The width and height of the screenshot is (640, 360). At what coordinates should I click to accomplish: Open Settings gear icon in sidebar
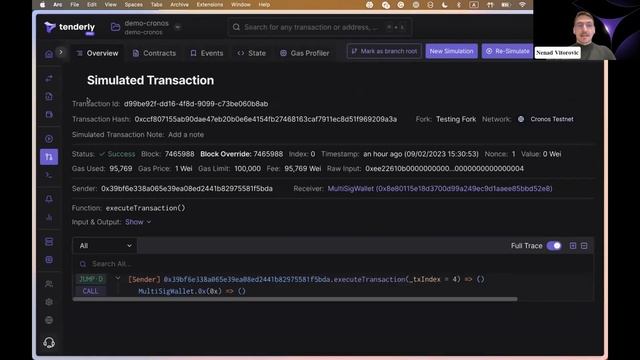click(49, 302)
